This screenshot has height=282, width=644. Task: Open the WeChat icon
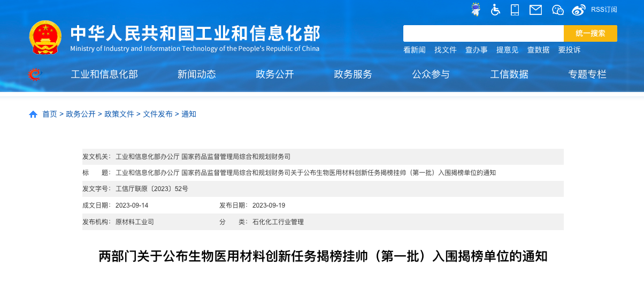[558, 10]
